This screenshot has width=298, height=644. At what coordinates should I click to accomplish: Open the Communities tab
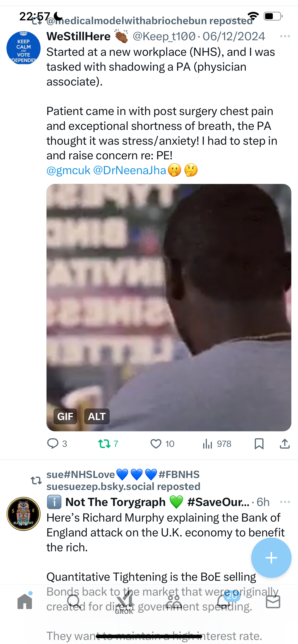coord(173,602)
